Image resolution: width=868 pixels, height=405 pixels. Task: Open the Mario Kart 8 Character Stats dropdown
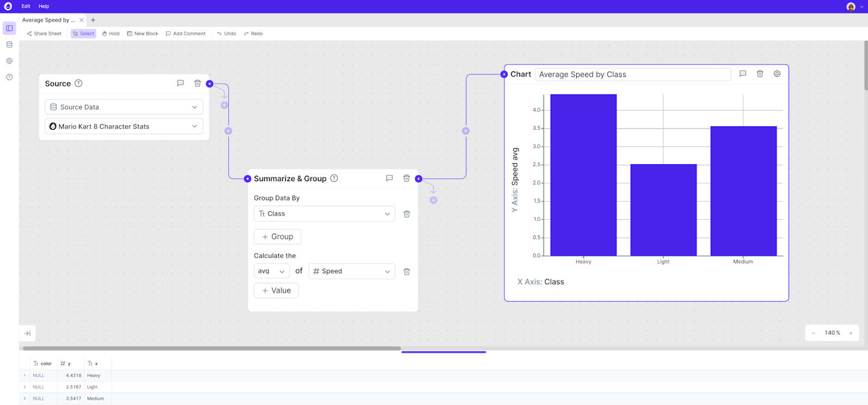(123, 126)
